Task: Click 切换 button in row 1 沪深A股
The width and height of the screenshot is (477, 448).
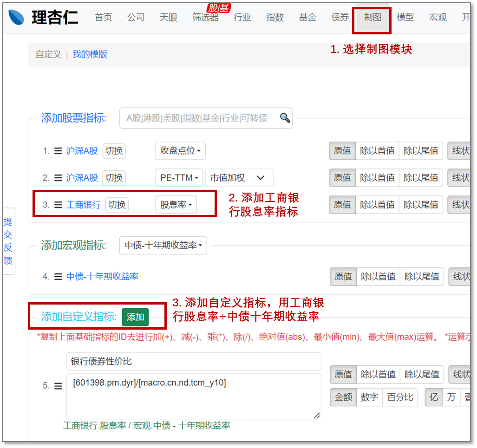Action: [114, 151]
